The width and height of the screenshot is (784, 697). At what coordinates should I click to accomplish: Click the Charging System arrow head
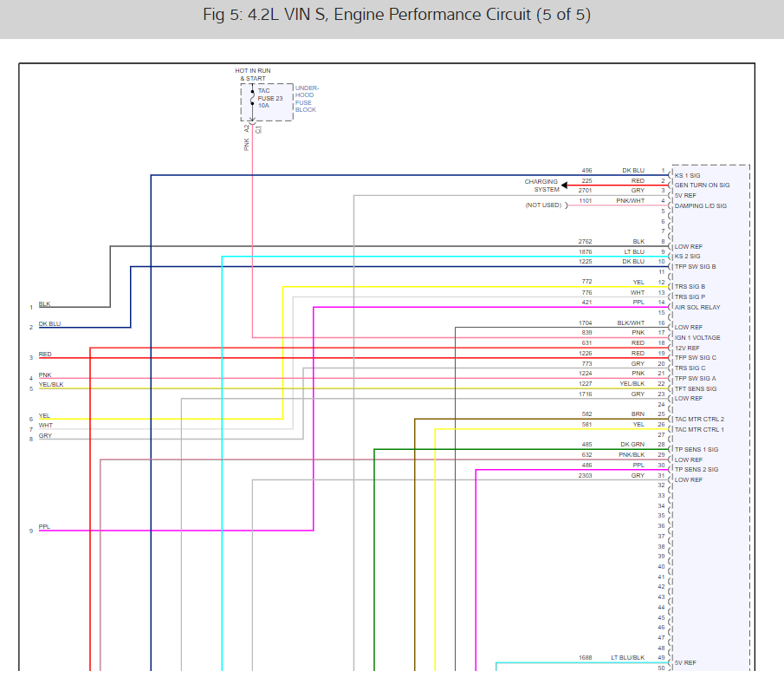[564, 186]
